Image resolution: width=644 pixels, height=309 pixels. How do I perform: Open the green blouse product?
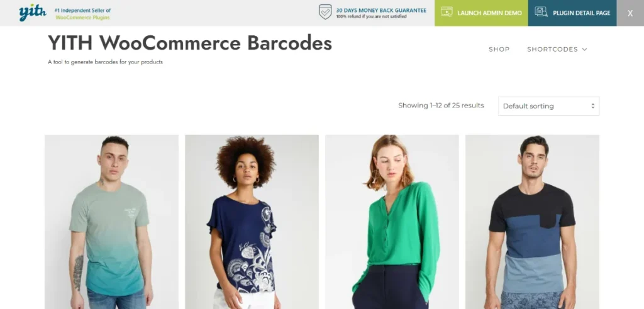point(392,222)
